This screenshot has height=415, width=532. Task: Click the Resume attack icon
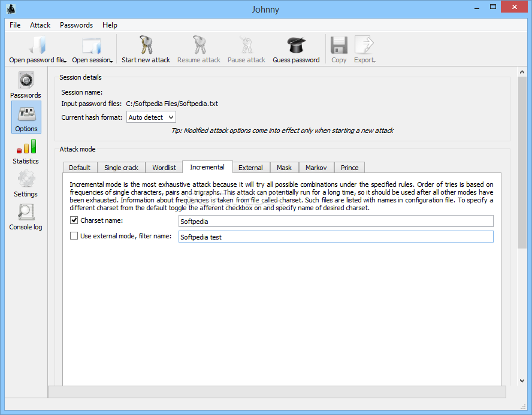click(199, 45)
